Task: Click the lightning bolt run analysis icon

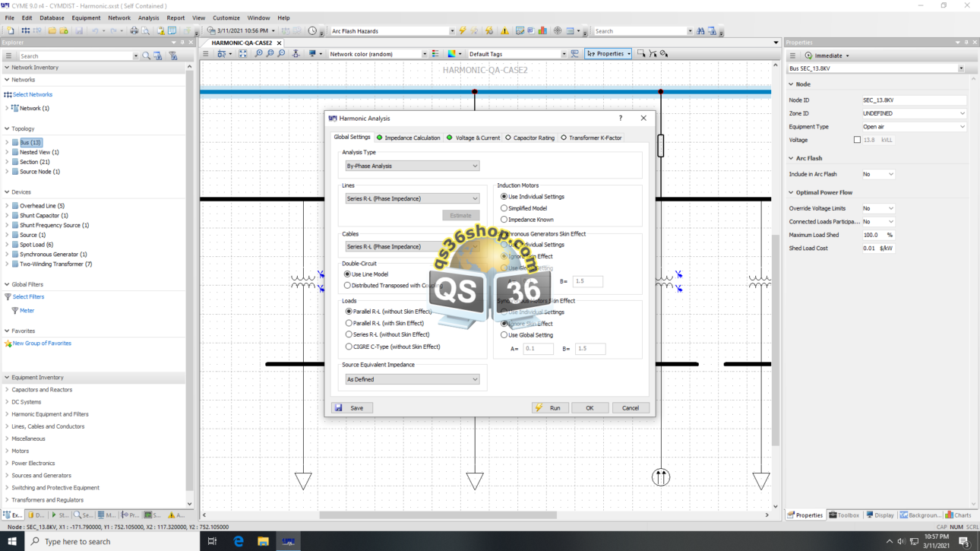Action: [x=463, y=31]
